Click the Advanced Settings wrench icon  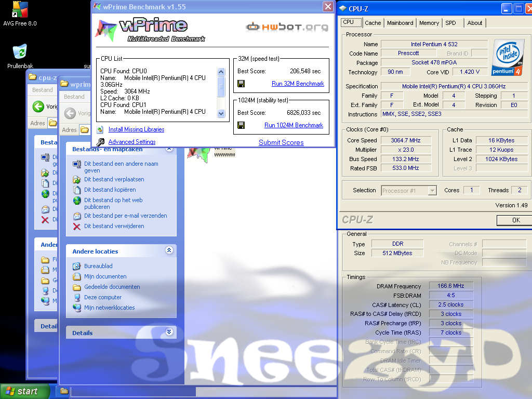point(100,142)
